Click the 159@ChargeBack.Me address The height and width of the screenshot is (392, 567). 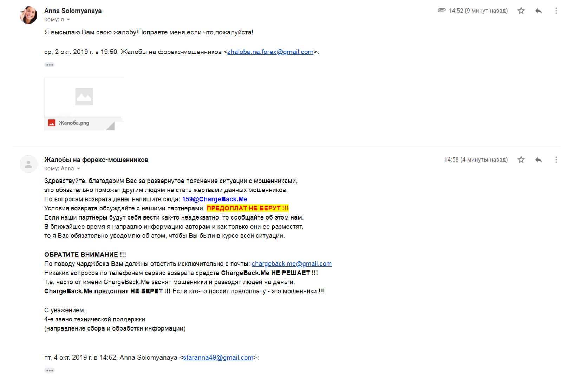click(x=215, y=199)
